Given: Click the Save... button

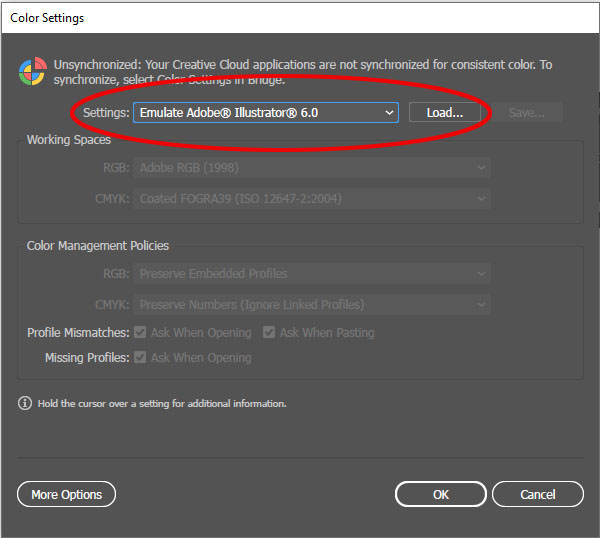Looking at the screenshot, I should pos(526,113).
